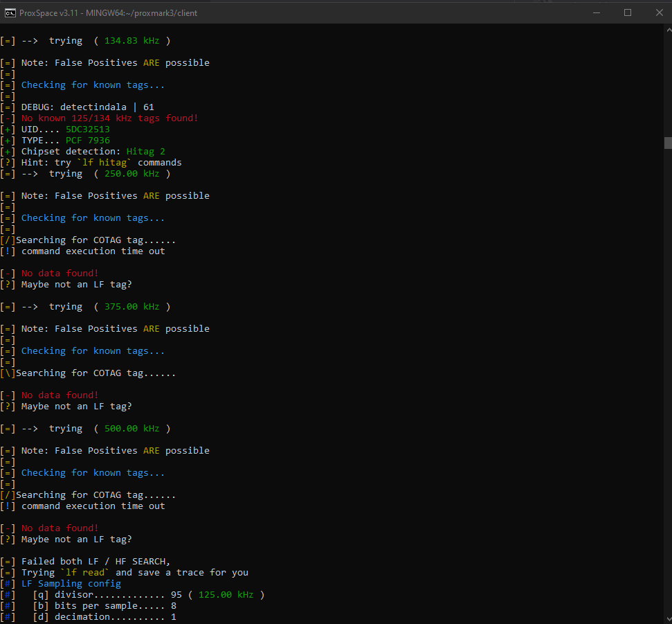Click the "lf read" command in the trace line
The width and height of the screenshot is (672, 624).
[85, 573]
